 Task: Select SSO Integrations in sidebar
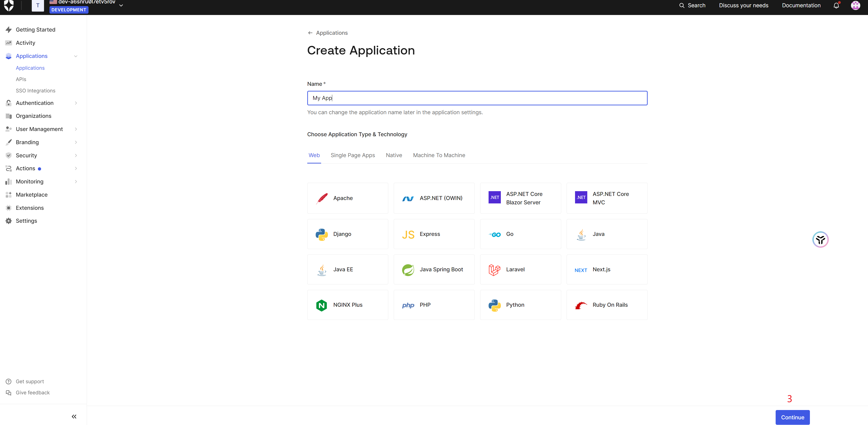[35, 91]
